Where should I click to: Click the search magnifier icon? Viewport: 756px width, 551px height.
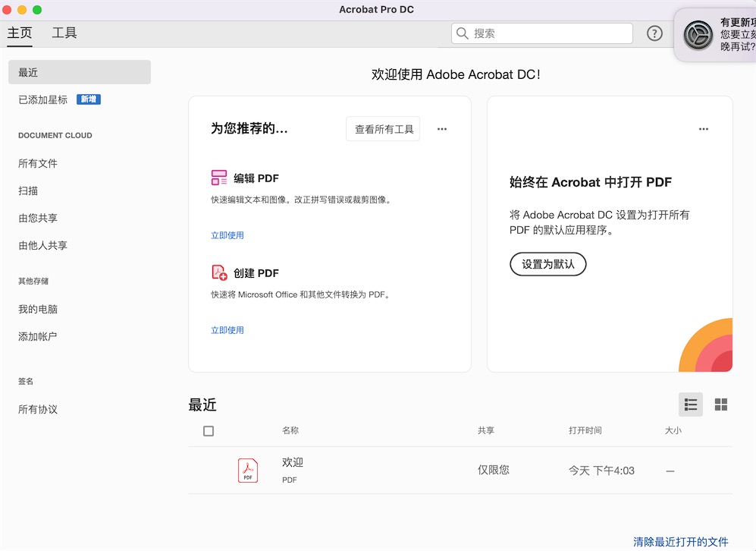462,33
